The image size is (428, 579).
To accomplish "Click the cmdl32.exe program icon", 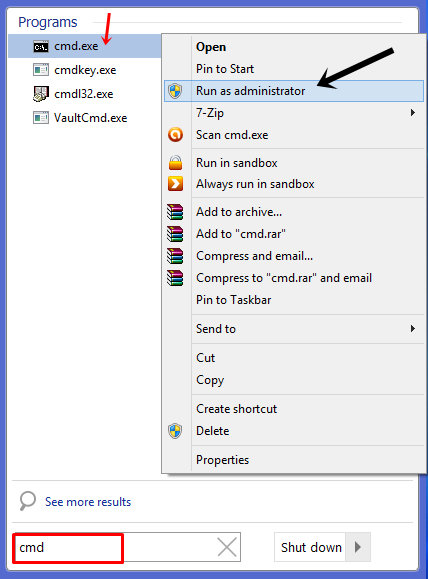I will tap(41, 94).
